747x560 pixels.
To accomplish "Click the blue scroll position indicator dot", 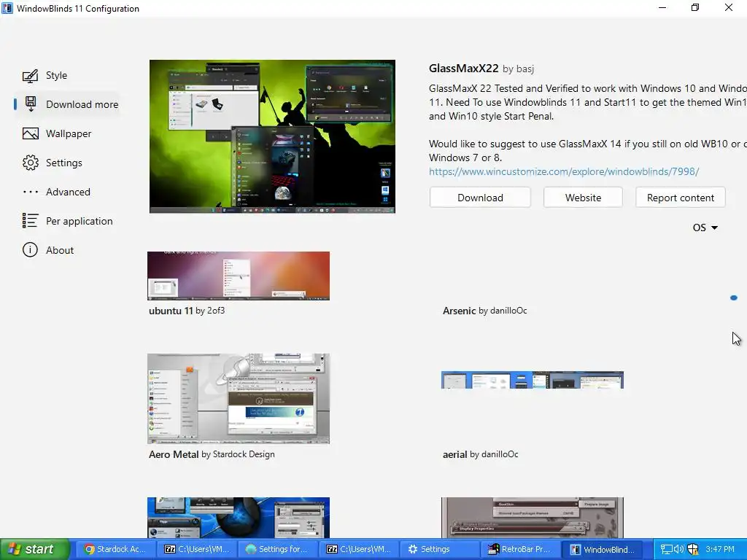I will pyautogui.click(x=734, y=297).
